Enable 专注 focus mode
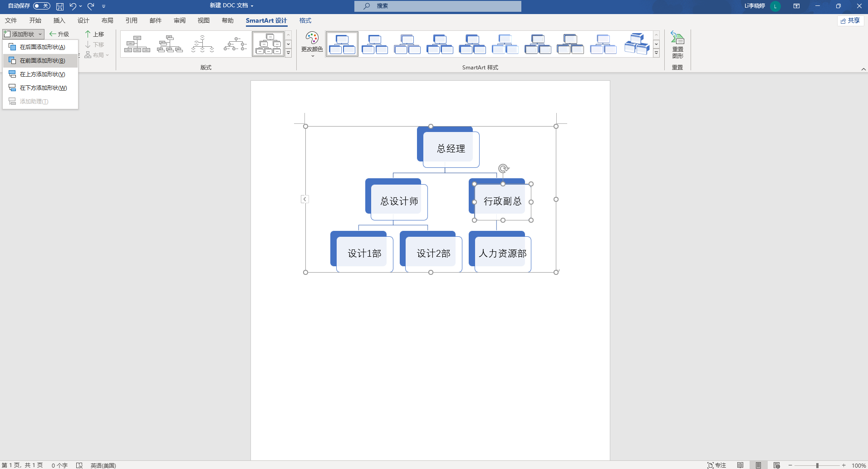This screenshot has height=469, width=868. 716,465
